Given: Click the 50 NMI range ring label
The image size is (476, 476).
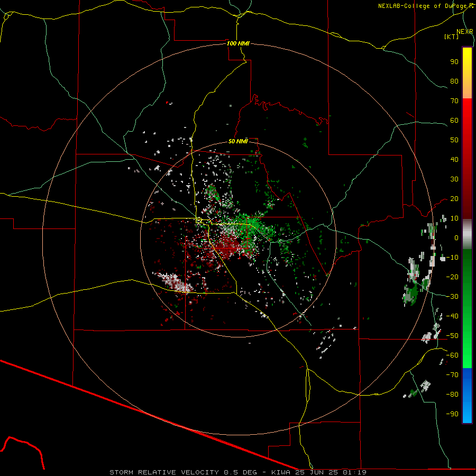Looking at the screenshot, I should pyautogui.click(x=238, y=141).
